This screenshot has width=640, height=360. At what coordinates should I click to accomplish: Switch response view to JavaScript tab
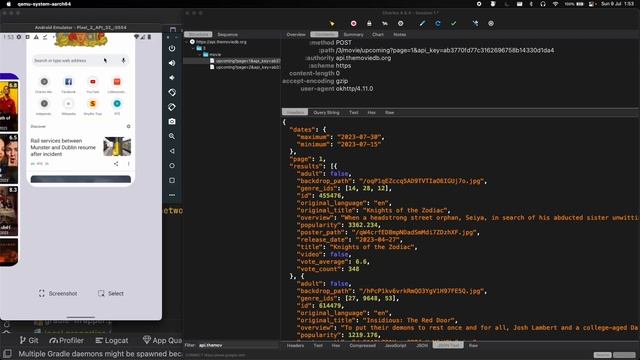(396, 345)
